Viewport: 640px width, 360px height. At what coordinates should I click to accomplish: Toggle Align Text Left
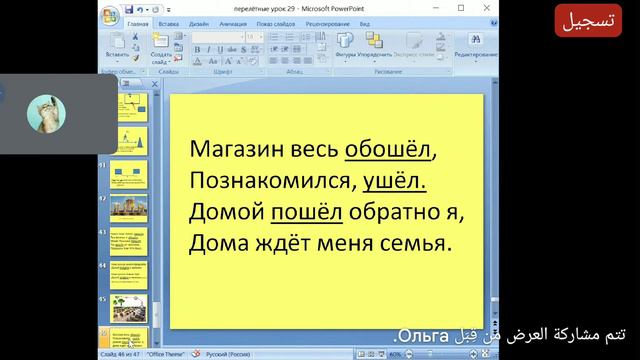[x=273, y=61]
